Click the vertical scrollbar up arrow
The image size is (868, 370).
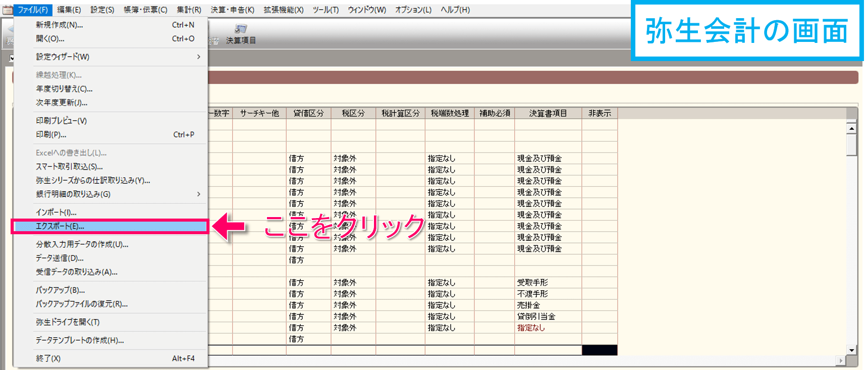(852, 128)
